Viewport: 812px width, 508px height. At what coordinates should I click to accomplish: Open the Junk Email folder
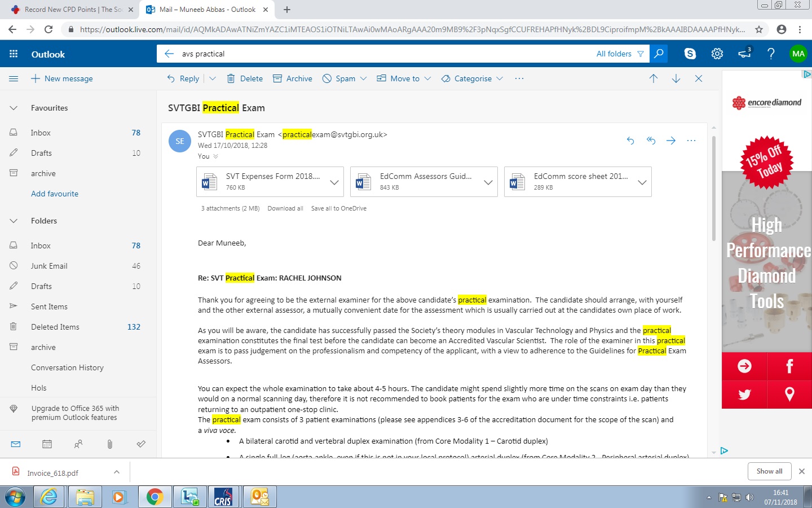[49, 266]
